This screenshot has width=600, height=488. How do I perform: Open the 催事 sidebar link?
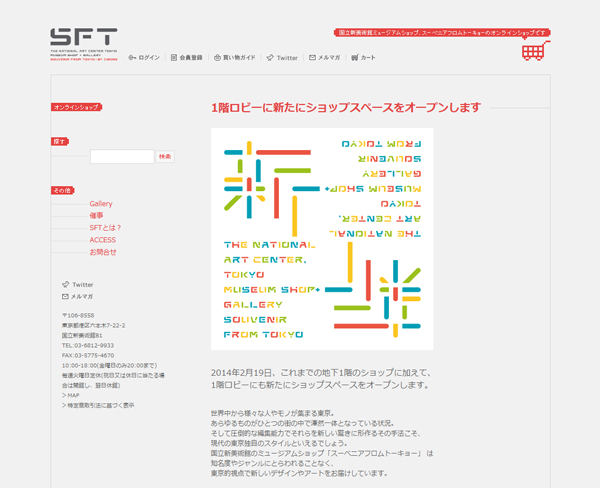coord(96,215)
